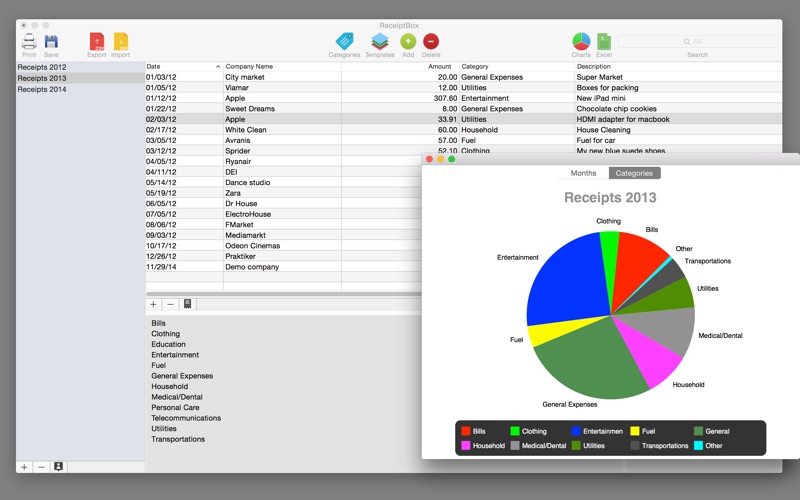Screen dimensions: 800x500
Task: Open the Categories tag icon
Action: [344, 41]
